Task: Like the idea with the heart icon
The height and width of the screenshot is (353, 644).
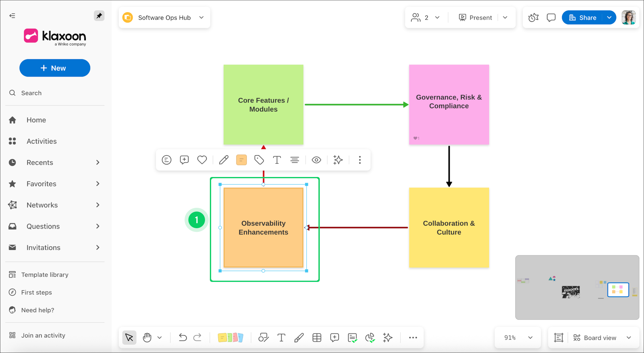Action: 202,160
